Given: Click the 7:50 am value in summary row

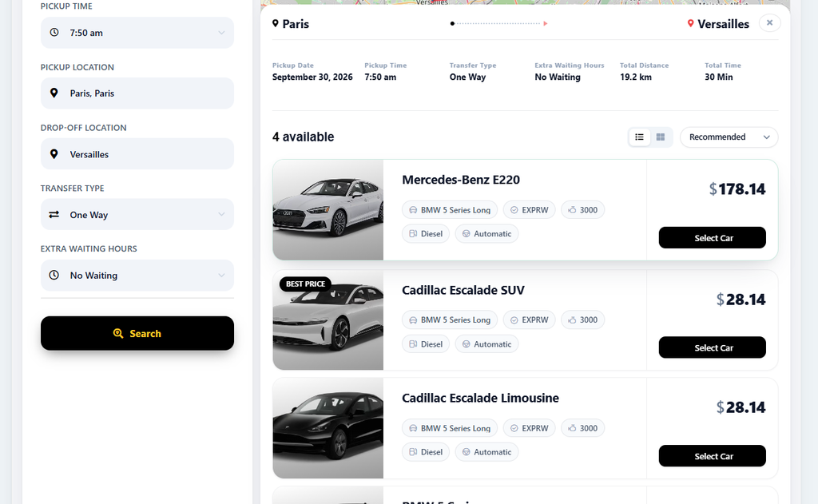Looking at the screenshot, I should pyautogui.click(x=379, y=77).
